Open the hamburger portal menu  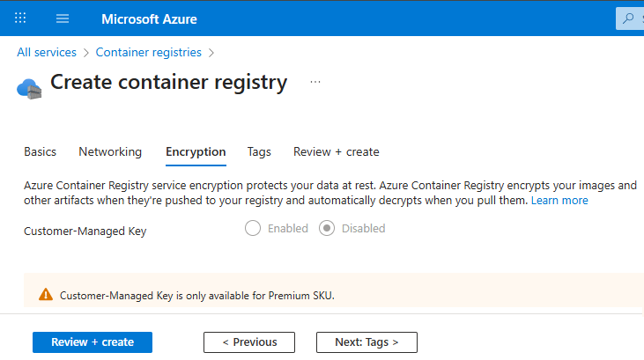click(x=63, y=18)
